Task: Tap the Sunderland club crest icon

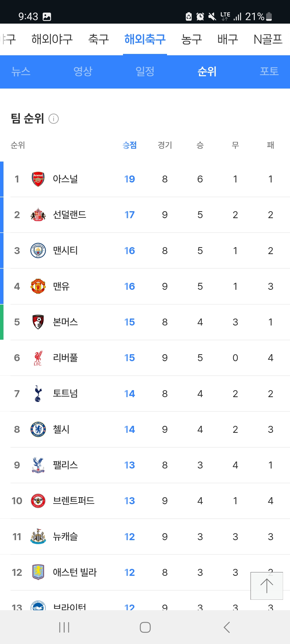Action: click(x=38, y=215)
